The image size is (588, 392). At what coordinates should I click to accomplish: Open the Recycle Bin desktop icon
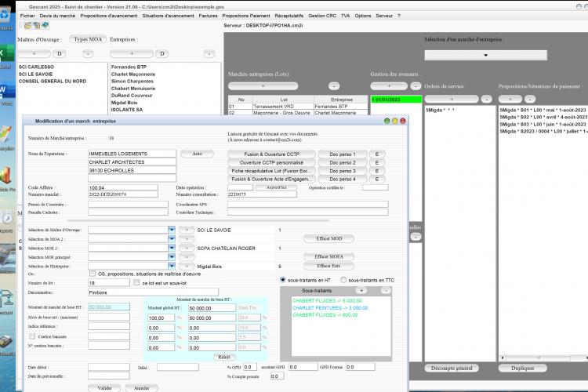click(x=5, y=15)
